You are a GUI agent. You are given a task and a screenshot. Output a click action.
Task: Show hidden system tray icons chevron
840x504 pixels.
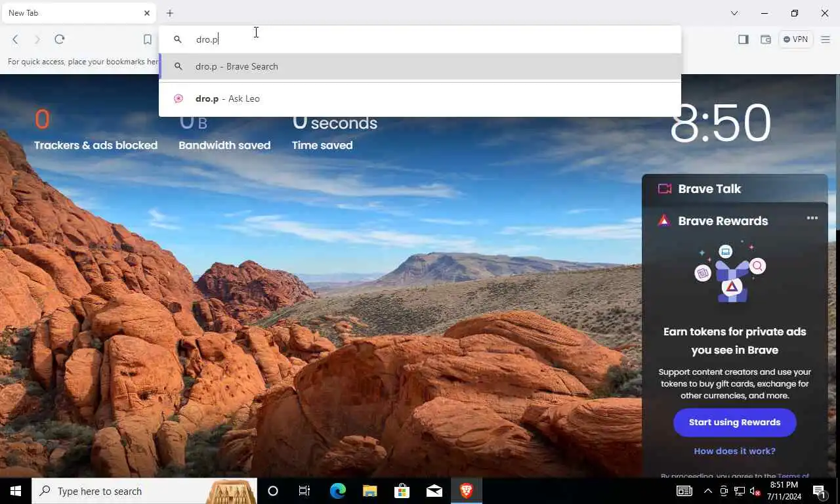tap(708, 491)
